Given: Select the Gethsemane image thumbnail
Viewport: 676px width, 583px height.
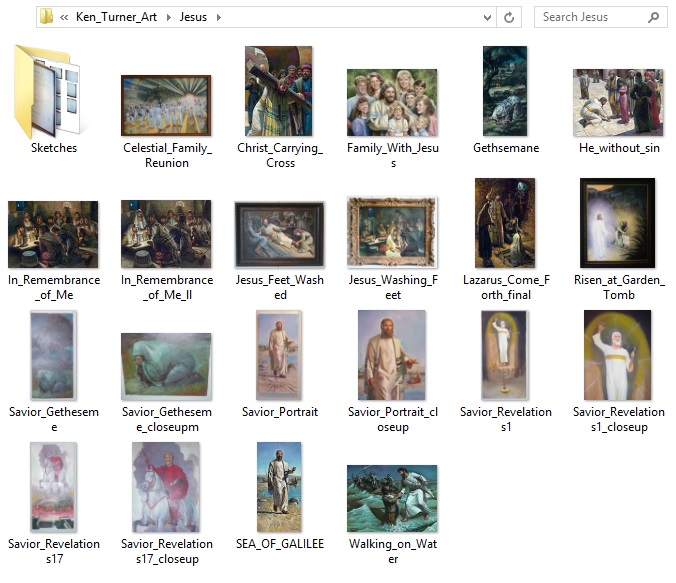Looking at the screenshot, I should pyautogui.click(x=505, y=91).
